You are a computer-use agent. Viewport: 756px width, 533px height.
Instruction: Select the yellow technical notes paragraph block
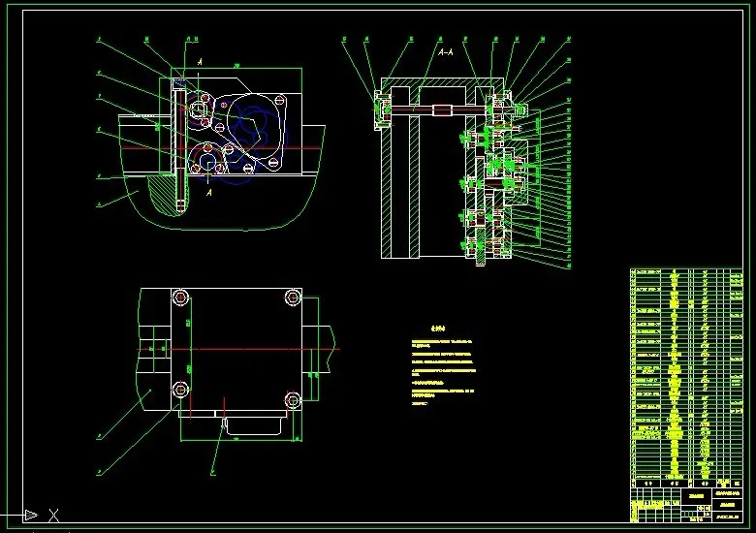pos(444,372)
